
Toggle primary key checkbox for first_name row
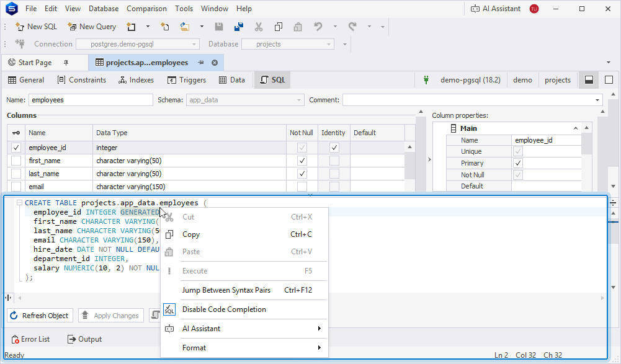pos(16,161)
